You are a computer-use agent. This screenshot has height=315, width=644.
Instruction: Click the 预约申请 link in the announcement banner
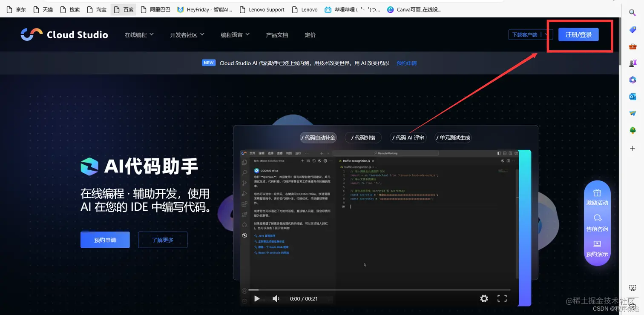pyautogui.click(x=407, y=63)
